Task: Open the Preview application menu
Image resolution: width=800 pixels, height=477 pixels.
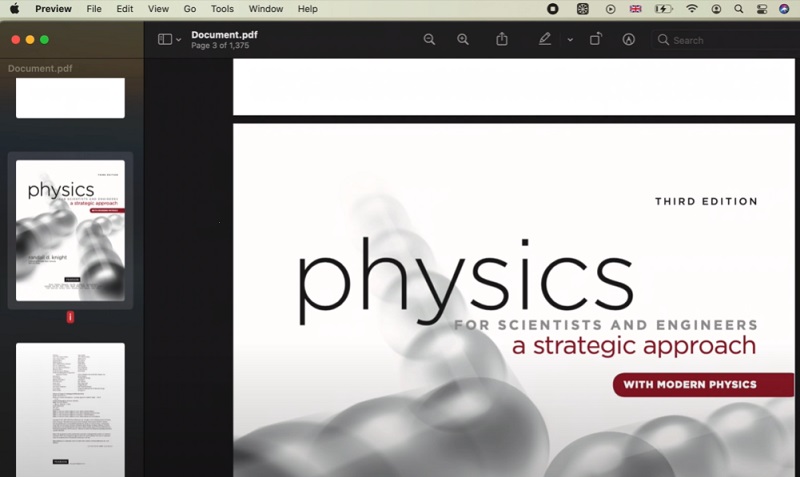Action: [53, 9]
